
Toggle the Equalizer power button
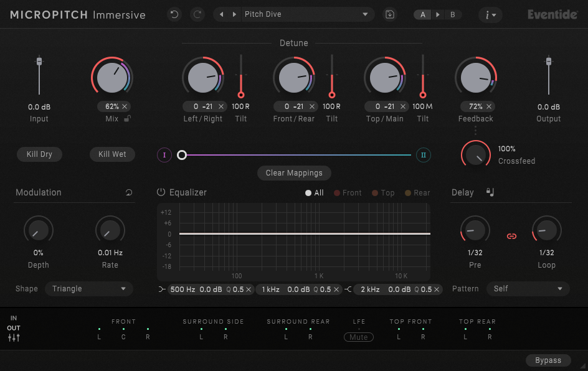[x=161, y=192]
